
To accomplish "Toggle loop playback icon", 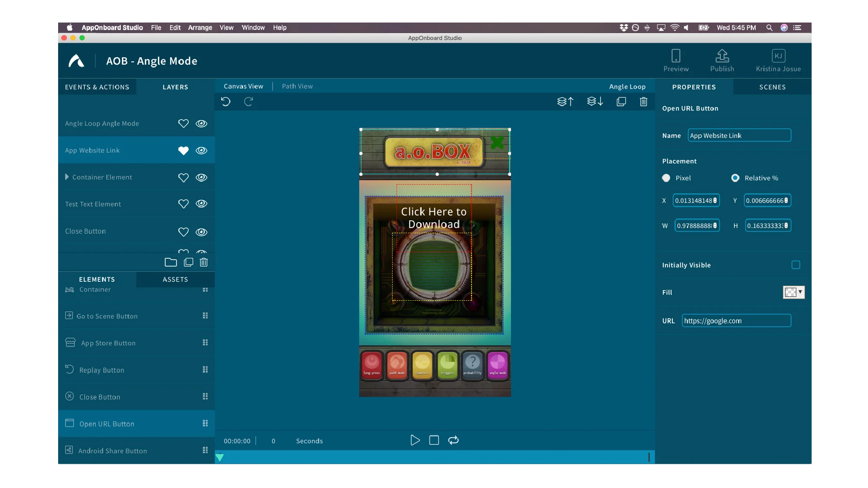I will tap(453, 440).
